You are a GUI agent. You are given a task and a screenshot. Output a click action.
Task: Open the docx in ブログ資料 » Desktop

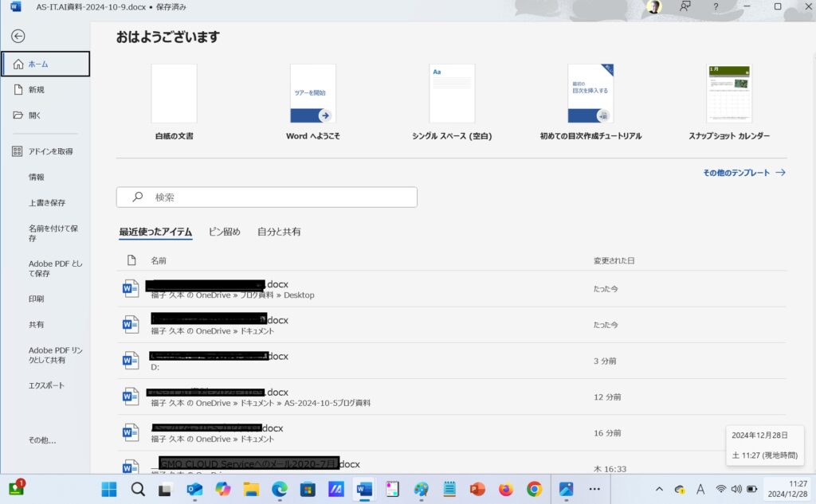pyautogui.click(x=452, y=289)
